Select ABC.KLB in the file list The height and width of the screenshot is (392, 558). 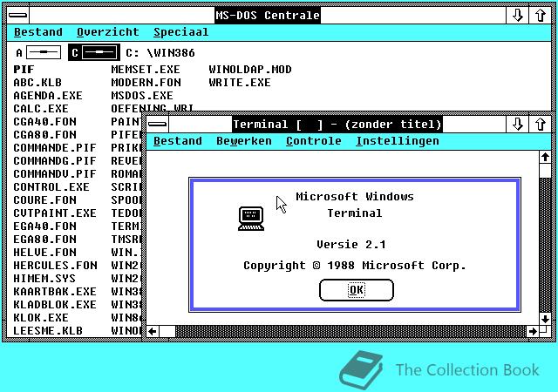coord(37,83)
